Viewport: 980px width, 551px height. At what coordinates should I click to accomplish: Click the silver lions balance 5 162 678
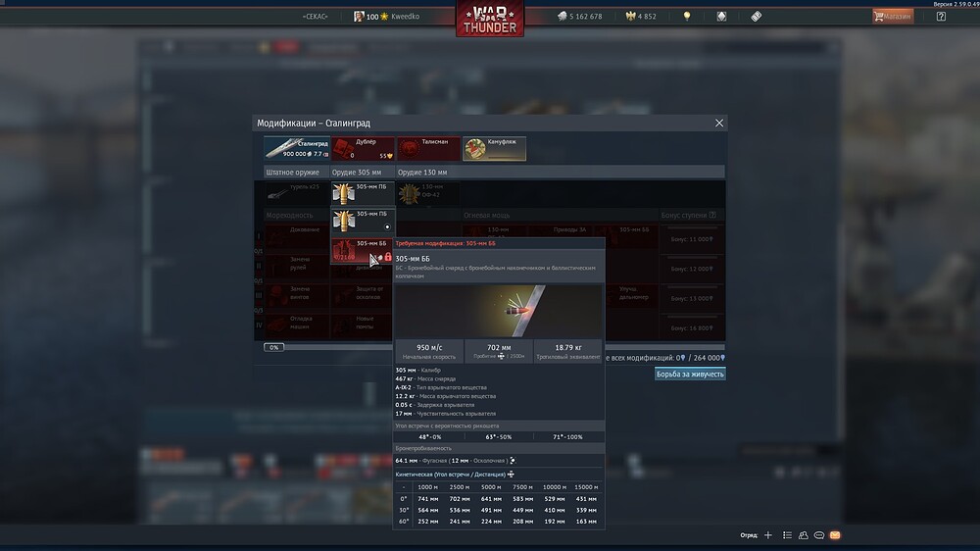tap(580, 17)
